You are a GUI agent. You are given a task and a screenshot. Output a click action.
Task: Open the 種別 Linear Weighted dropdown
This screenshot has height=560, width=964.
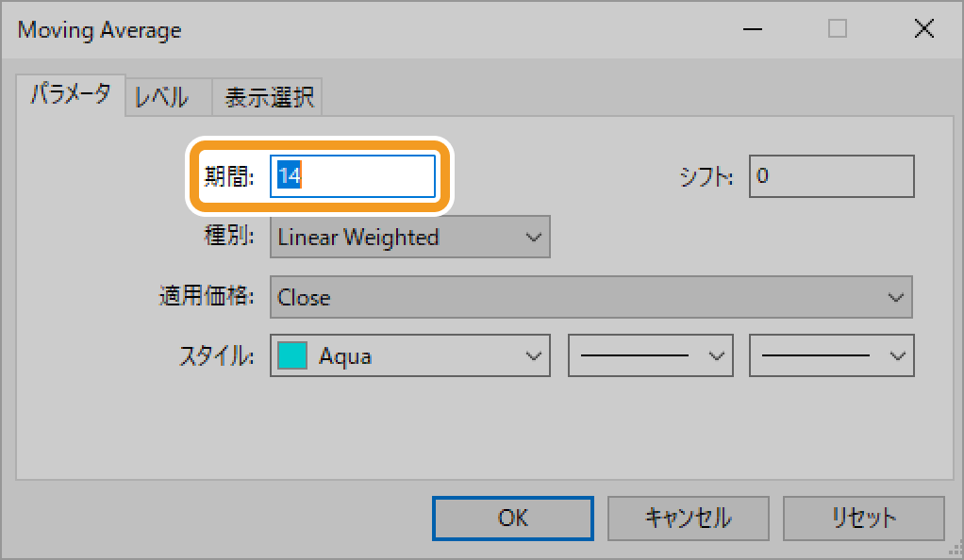(409, 238)
